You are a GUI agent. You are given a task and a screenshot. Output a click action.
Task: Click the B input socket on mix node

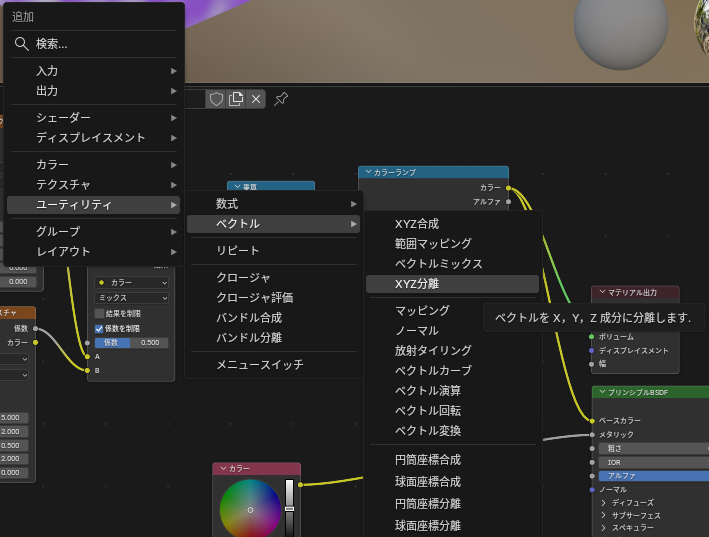[x=88, y=370]
